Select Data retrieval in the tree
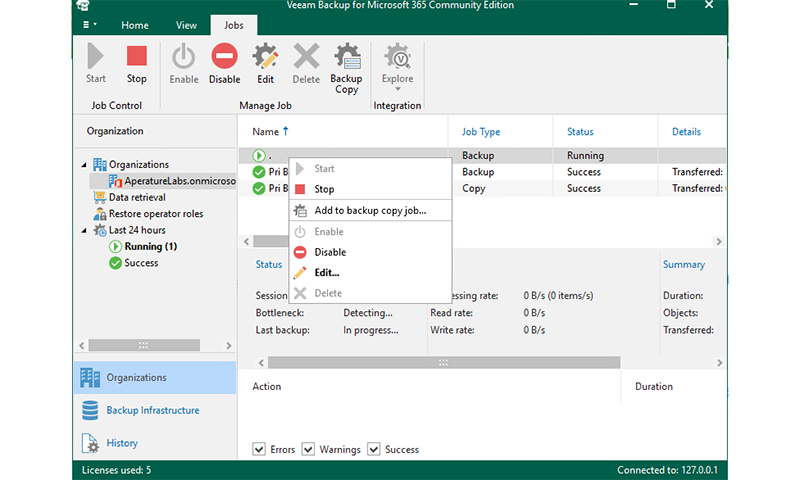This screenshot has width=800, height=480. pos(137,197)
